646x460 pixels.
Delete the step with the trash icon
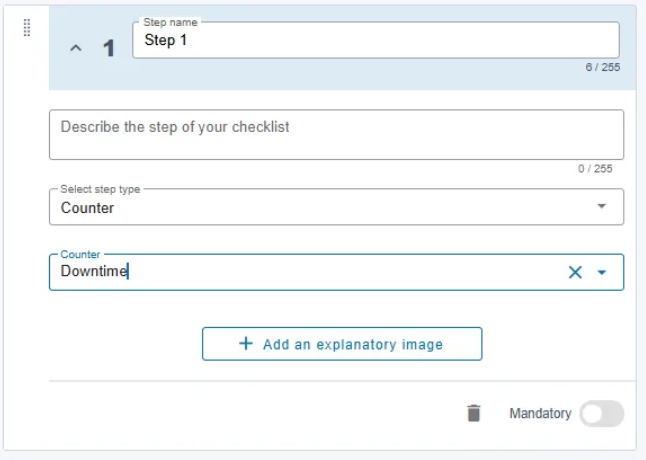click(474, 413)
